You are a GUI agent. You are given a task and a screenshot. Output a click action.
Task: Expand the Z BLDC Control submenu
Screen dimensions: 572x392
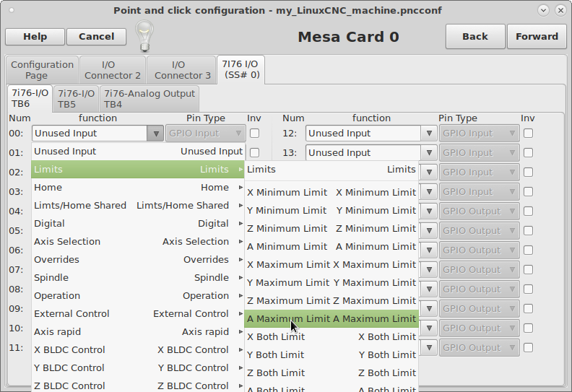[x=138, y=386]
